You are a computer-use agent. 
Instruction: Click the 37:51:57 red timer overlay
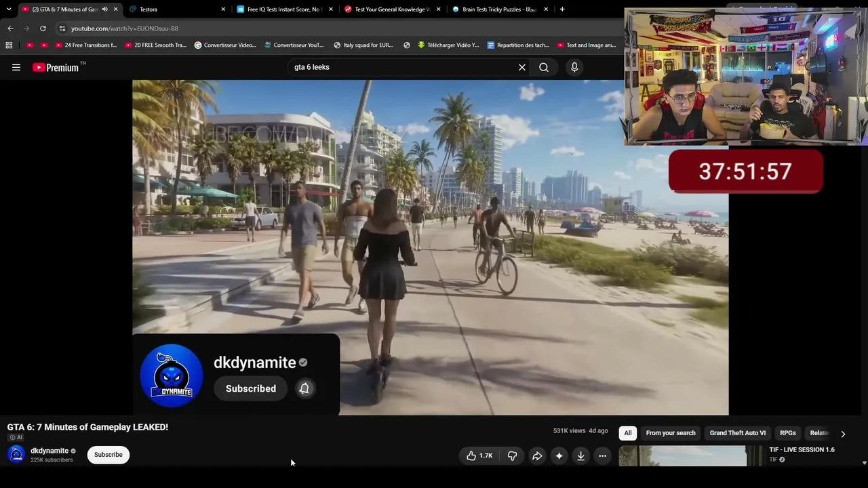pyautogui.click(x=746, y=171)
